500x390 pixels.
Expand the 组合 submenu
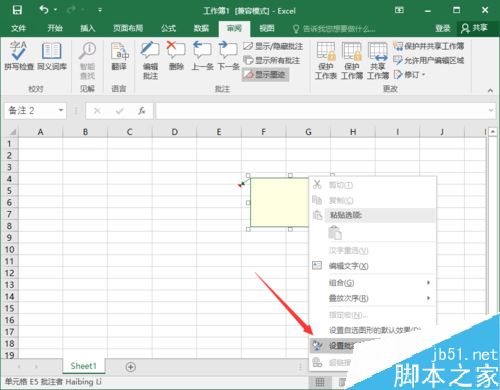click(x=373, y=283)
